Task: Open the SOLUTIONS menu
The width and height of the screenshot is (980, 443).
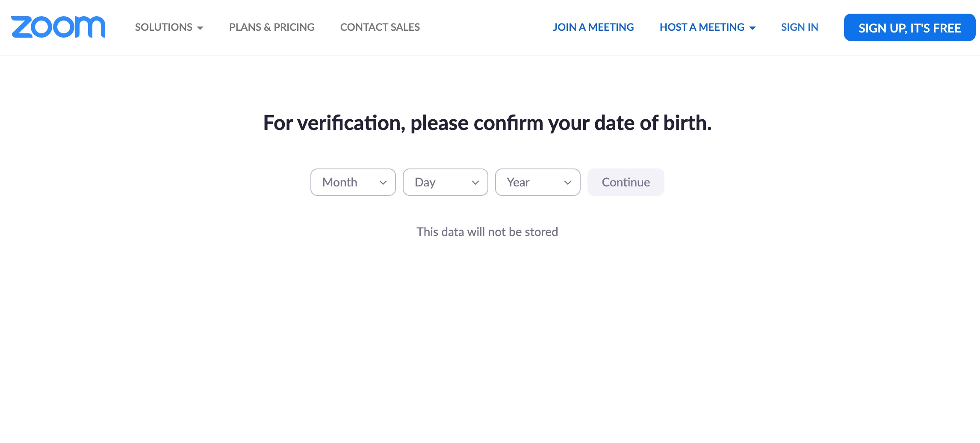Action: 169,27
